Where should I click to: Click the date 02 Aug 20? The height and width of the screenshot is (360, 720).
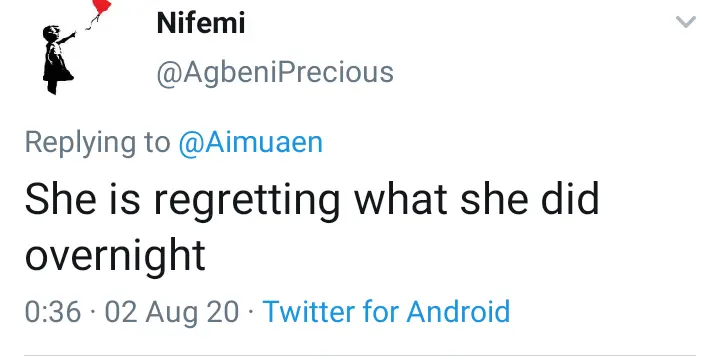click(172, 312)
